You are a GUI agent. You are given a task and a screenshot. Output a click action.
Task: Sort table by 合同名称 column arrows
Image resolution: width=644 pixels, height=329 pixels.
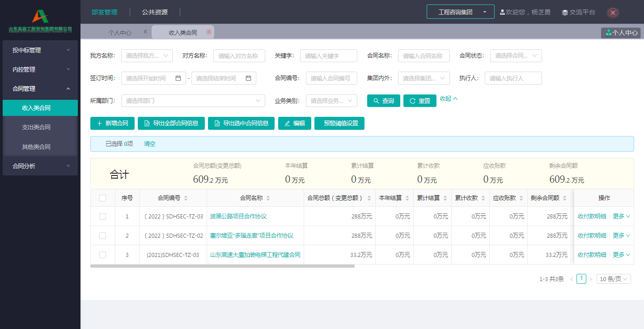click(x=268, y=198)
